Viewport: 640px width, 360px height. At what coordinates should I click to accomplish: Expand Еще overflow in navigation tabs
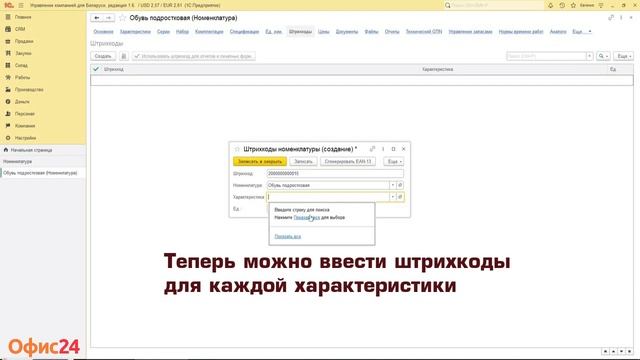coord(582,31)
